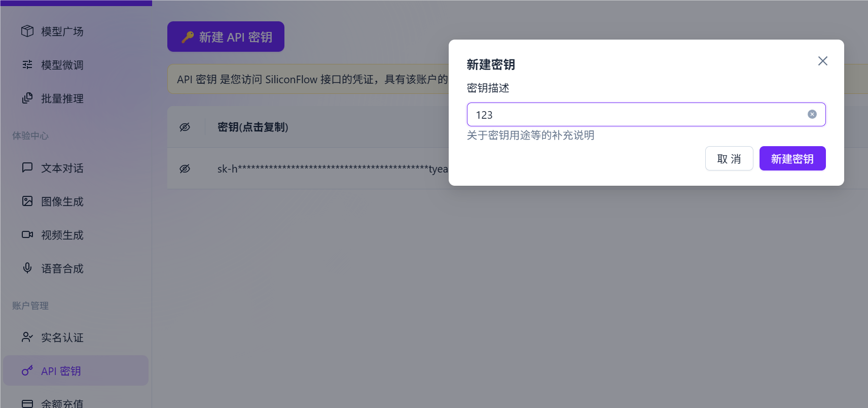Click the 模型微调 sliders icon
Image resolution: width=868 pixels, height=408 pixels.
point(27,64)
